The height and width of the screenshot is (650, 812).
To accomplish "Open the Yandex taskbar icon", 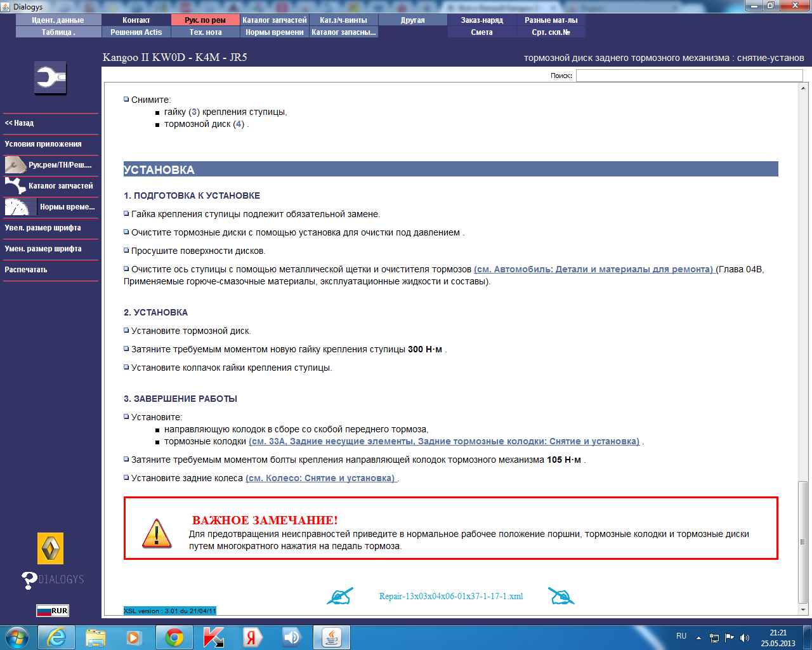I will (252, 637).
